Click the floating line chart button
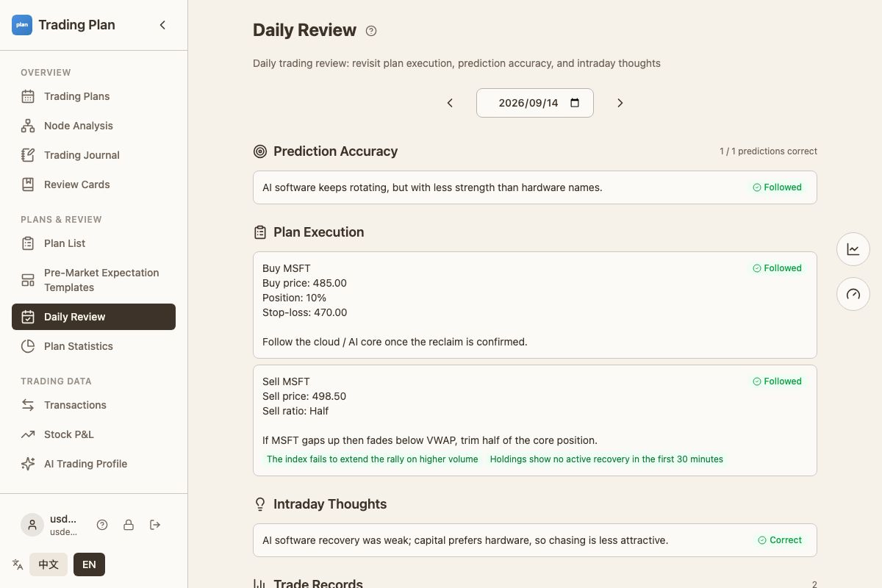Screen dimensions: 882x588 pos(853,249)
